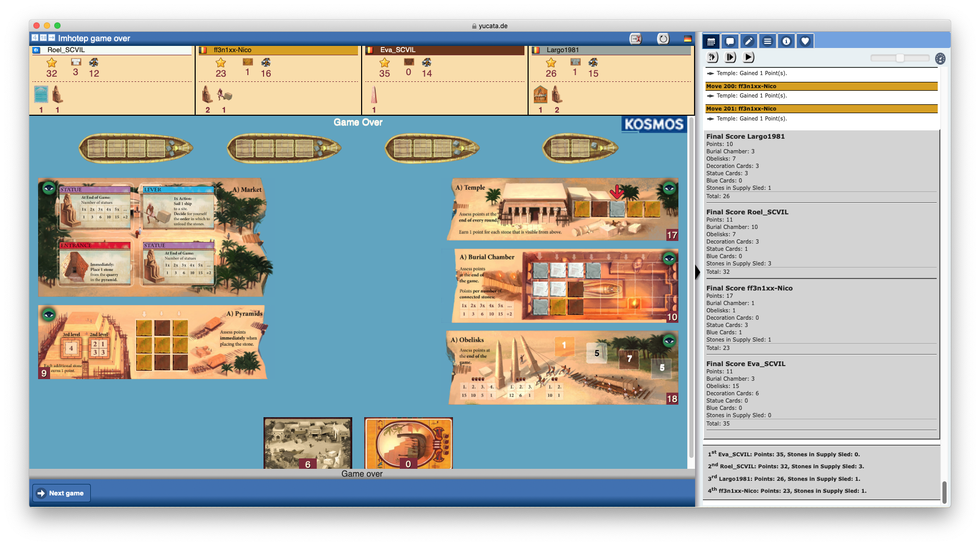Open the hamburger list tab

[768, 41]
